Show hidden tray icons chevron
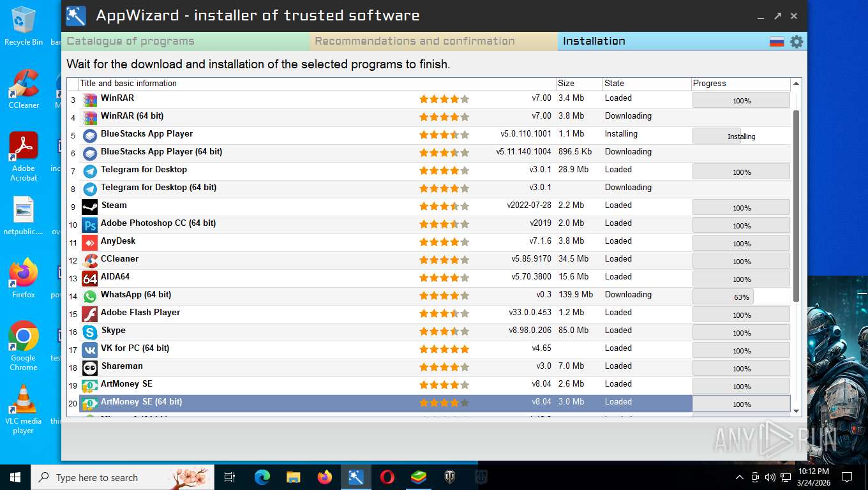868x490 pixels. tap(740, 477)
